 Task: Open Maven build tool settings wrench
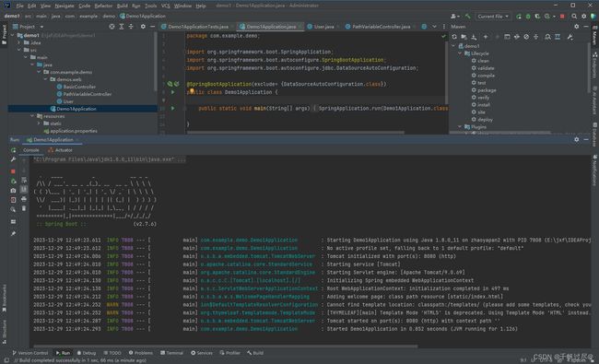(570, 37)
